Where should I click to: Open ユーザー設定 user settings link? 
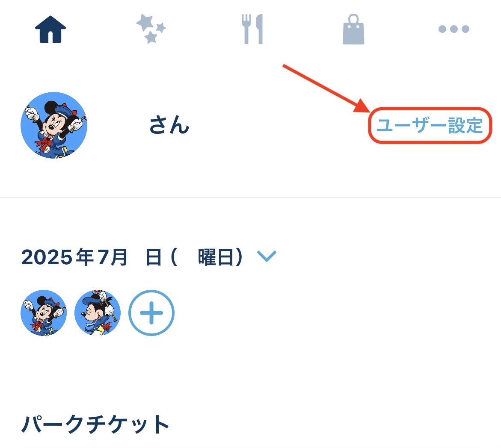pyautogui.click(x=430, y=126)
